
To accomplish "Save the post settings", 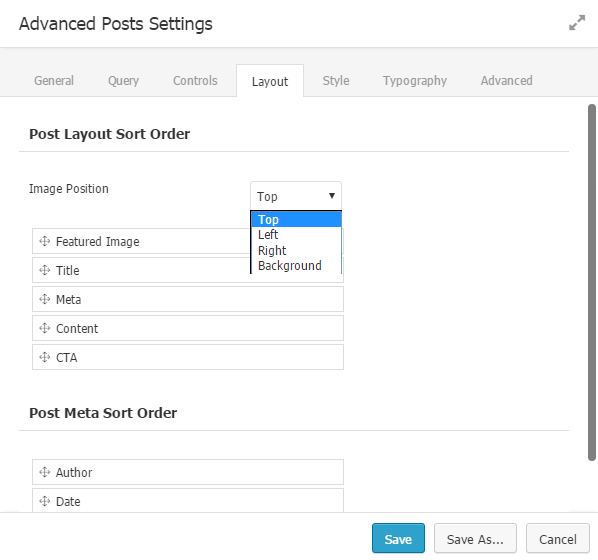I will coord(398,538).
